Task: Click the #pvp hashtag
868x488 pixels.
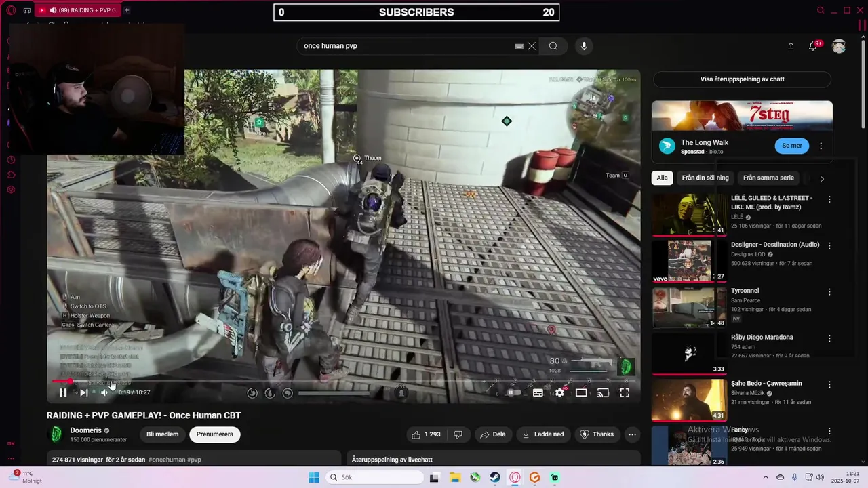Action: coord(194,460)
